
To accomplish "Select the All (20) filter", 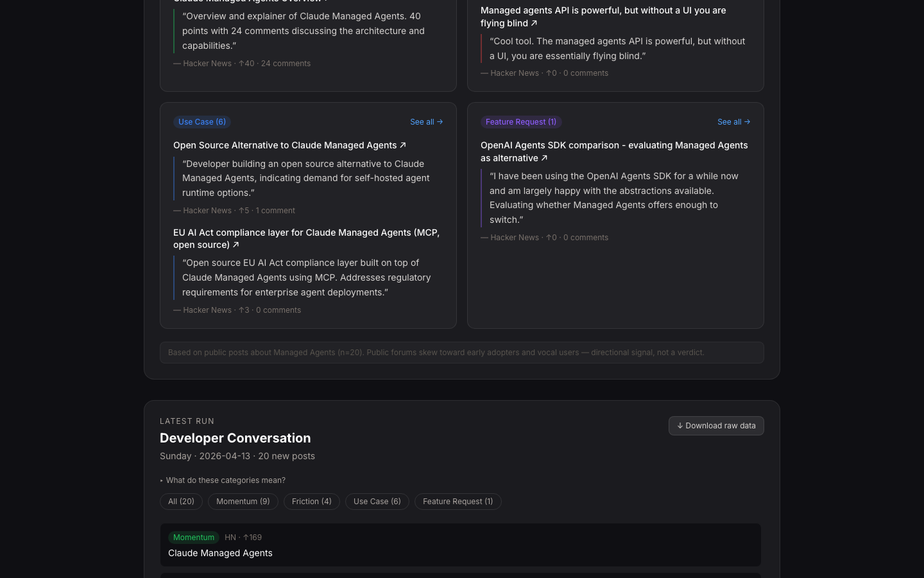I will coord(181,502).
